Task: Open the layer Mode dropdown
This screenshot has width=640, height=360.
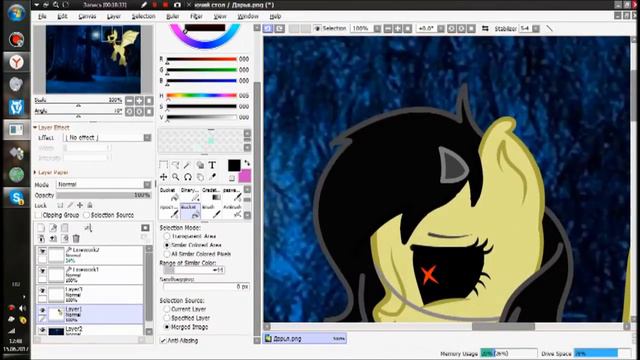Action: coord(104,184)
